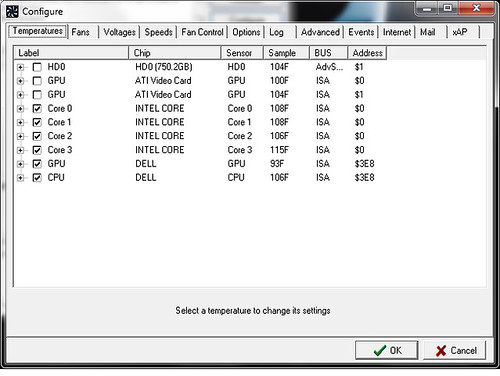Expand the HD0 row tree node
Screen dimensions: 500x376
(20, 67)
